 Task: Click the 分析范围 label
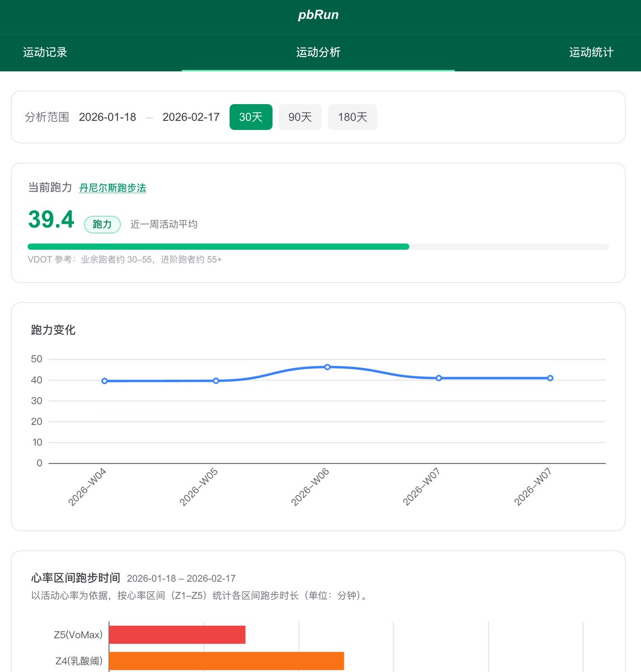point(47,117)
